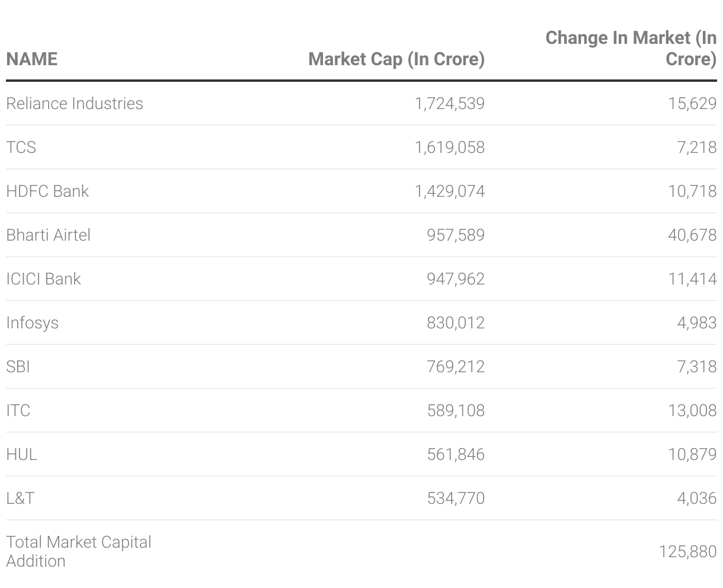Select ITC change value 13,008
The width and height of the screenshot is (723, 588).
[692, 411]
